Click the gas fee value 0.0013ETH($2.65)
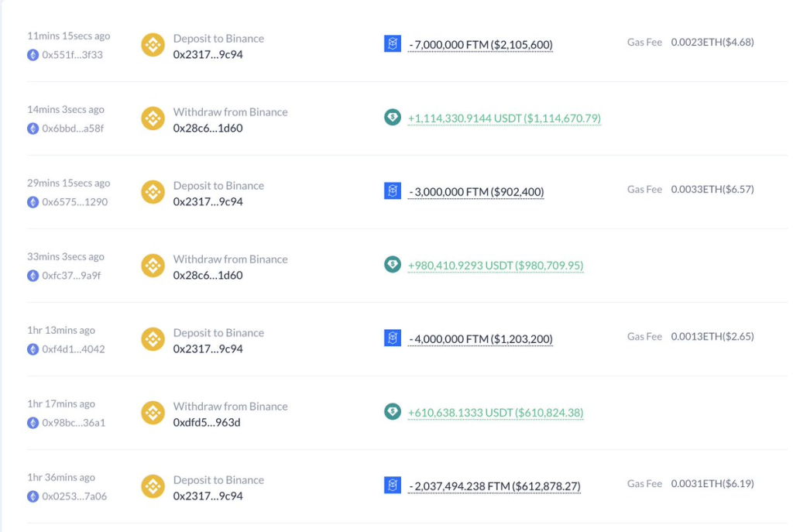 pyautogui.click(x=712, y=336)
